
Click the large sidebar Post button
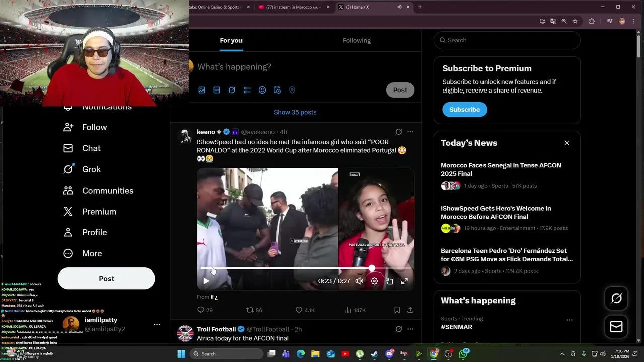point(106,279)
